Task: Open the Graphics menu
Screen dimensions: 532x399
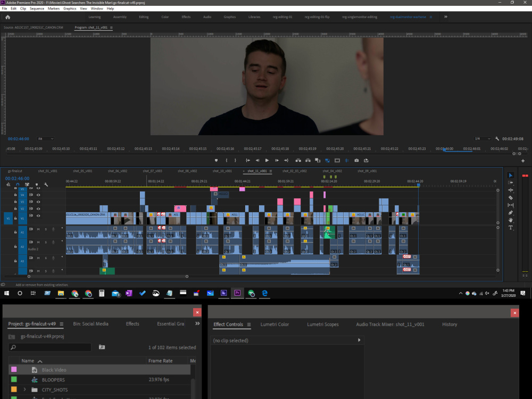Action: coord(70,9)
